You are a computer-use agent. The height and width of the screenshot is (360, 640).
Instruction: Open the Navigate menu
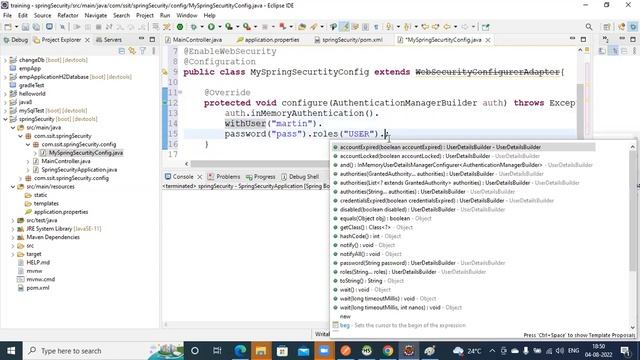click(96, 16)
